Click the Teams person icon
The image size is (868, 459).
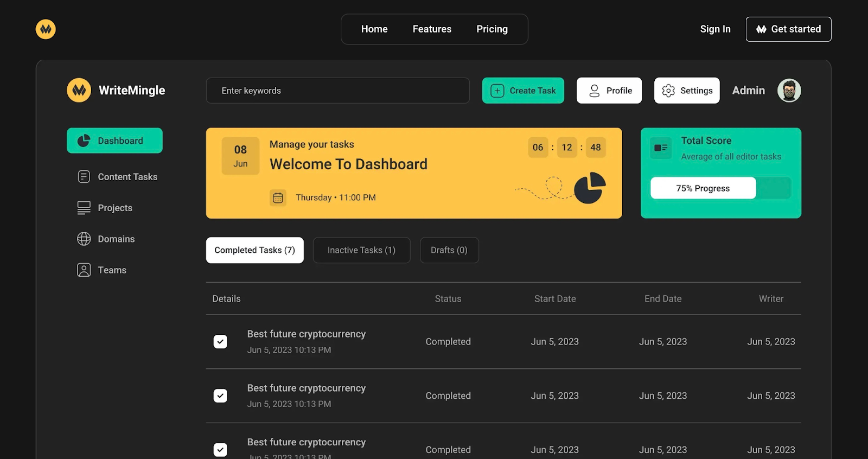click(84, 270)
